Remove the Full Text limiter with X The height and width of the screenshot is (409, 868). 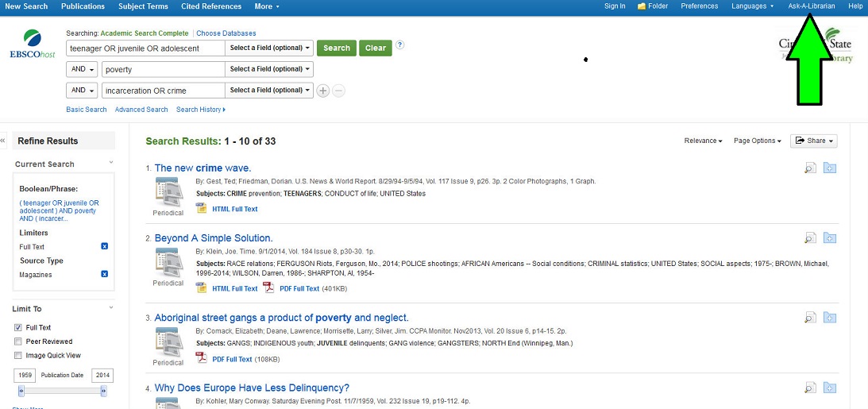pyautogui.click(x=105, y=246)
